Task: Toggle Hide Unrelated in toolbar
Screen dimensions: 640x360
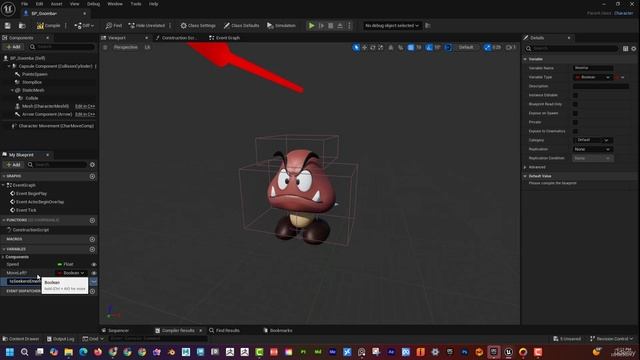Action: (x=147, y=26)
